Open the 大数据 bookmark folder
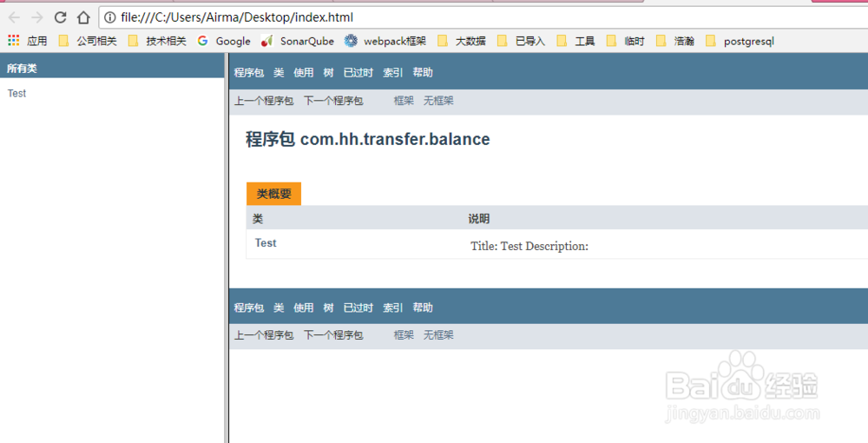The height and width of the screenshot is (443, 868). (462, 41)
